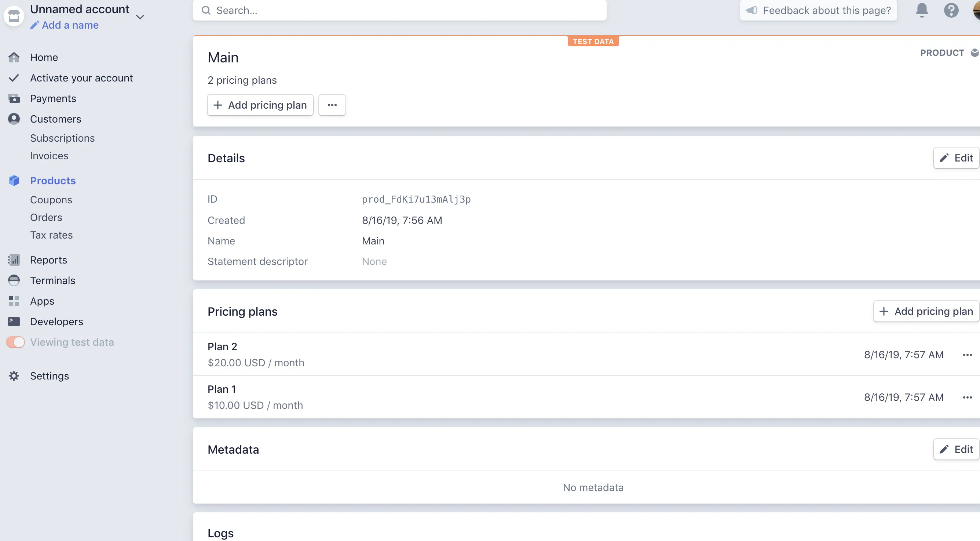
Task: Click the Settings gear icon
Action: [14, 376]
